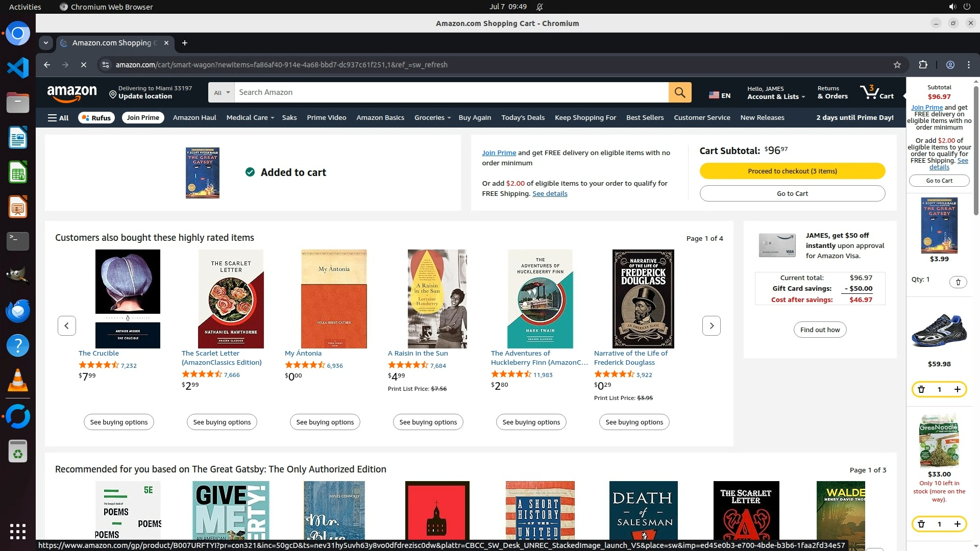Expand the All search category dropdown
This screenshot has width=980, height=551.
pyautogui.click(x=222, y=92)
